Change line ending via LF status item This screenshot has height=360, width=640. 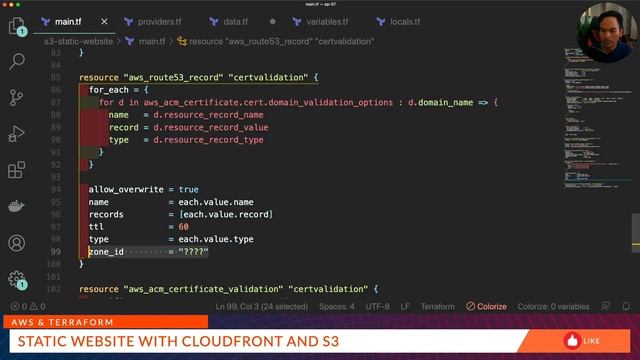coord(405,306)
